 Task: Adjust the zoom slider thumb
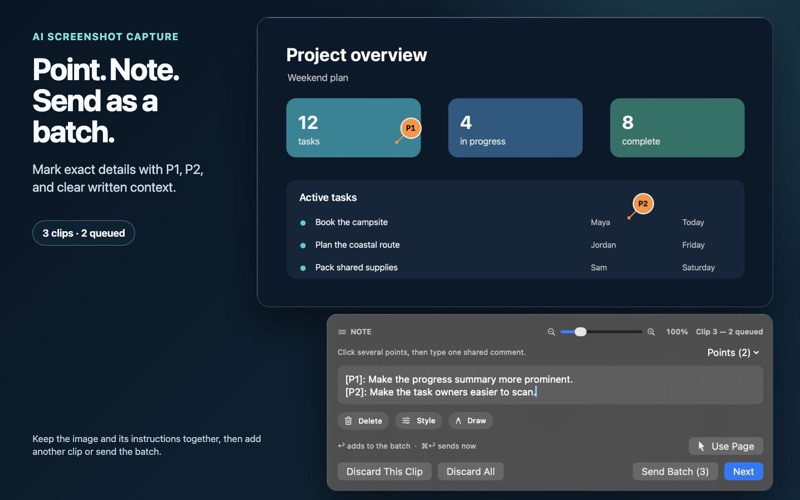click(580, 332)
